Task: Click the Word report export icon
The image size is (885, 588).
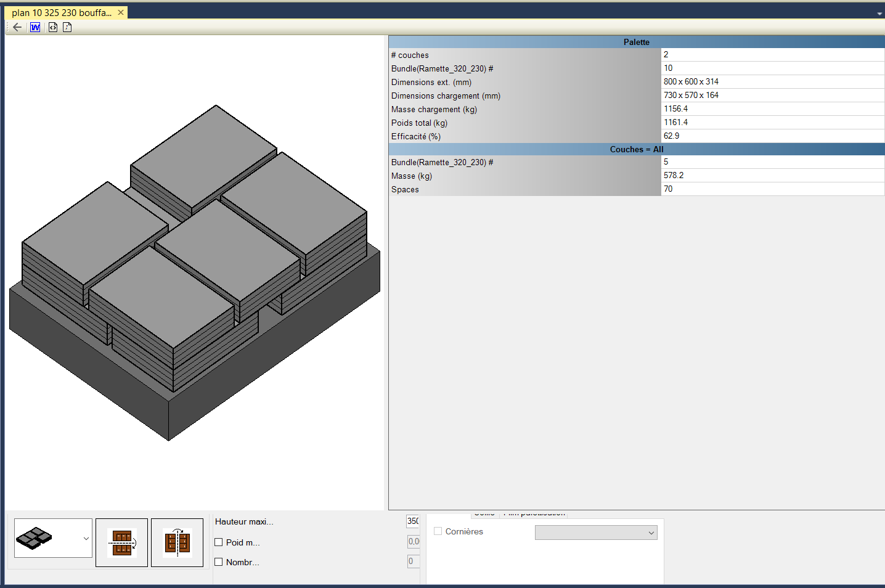Action: coord(35,27)
